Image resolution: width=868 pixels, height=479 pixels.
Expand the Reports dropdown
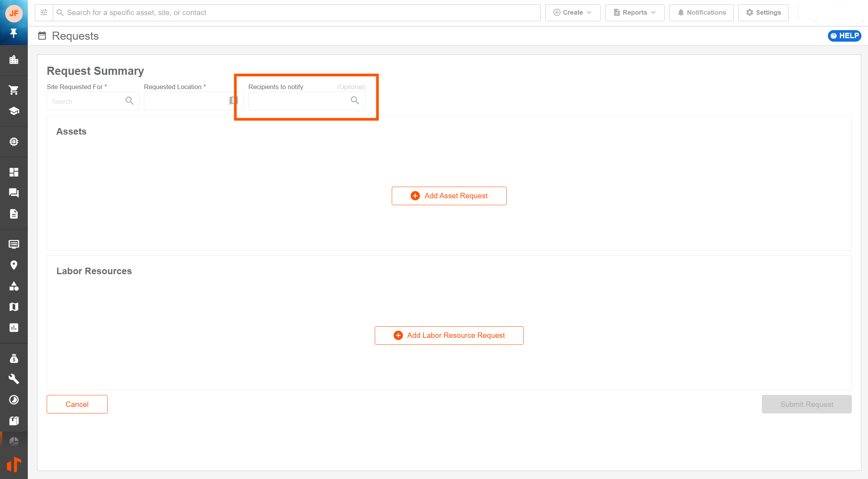pyautogui.click(x=635, y=13)
